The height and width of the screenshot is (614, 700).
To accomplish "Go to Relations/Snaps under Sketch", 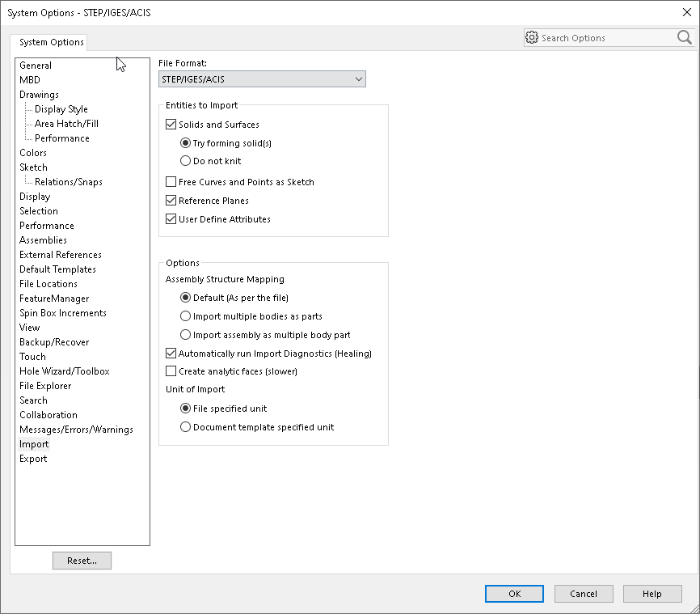I will (69, 182).
